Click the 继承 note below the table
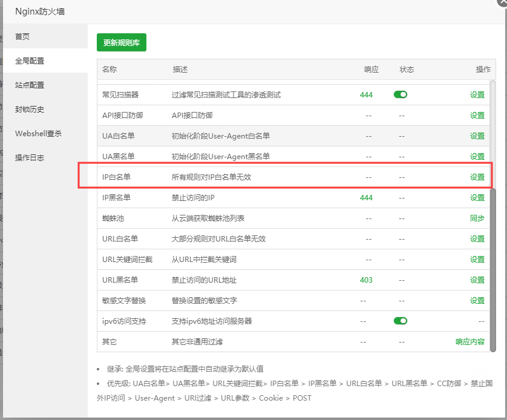Screen dimensions: 507x420 point(185,369)
